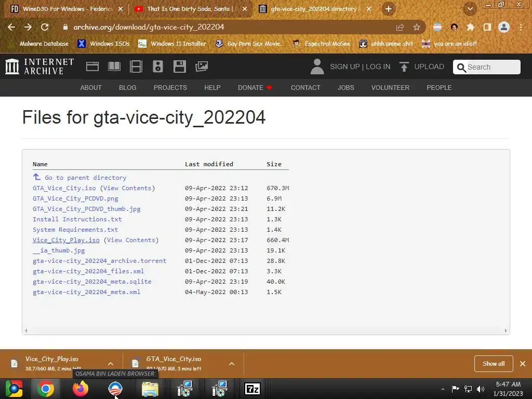
Task: Open Install Instructions.txt
Action: (x=77, y=219)
